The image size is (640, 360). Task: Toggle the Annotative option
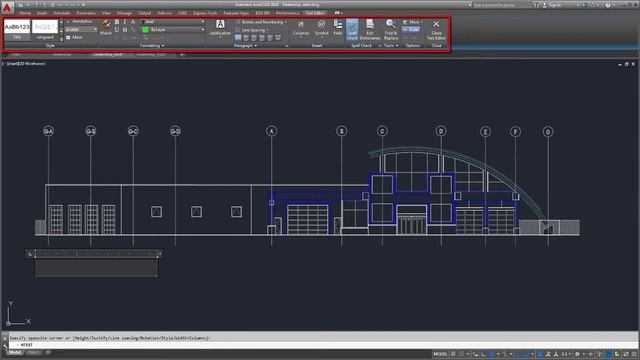(x=79, y=22)
